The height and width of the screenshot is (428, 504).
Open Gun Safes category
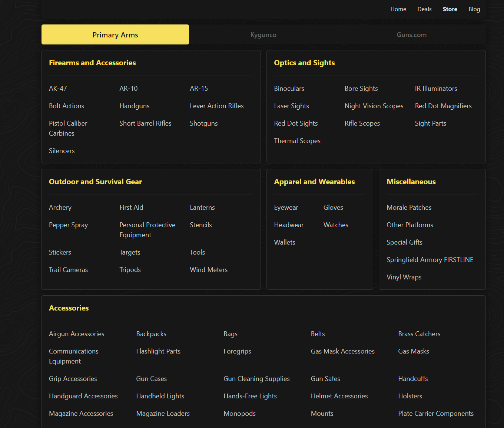(325, 379)
